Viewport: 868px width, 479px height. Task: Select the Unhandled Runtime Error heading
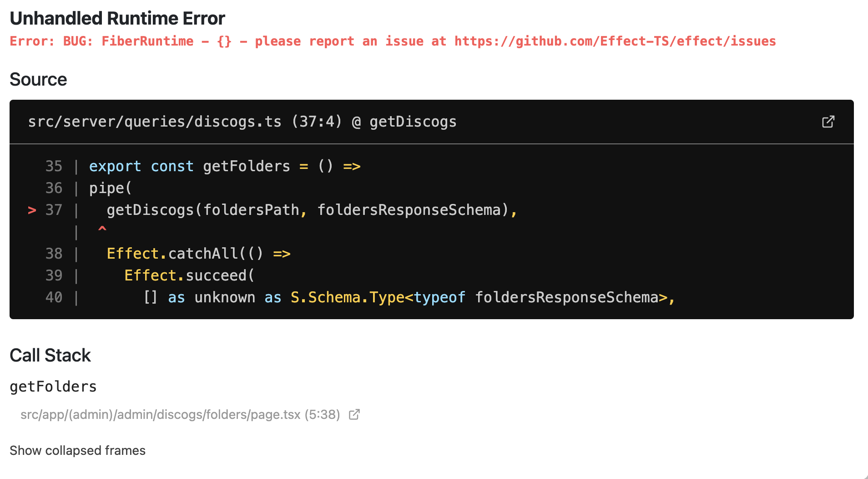click(x=117, y=18)
